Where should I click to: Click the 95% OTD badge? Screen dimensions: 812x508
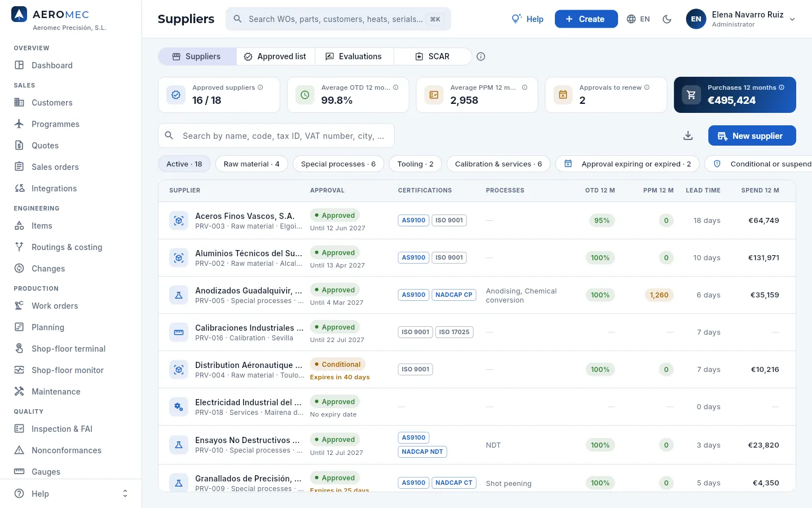[602, 220]
